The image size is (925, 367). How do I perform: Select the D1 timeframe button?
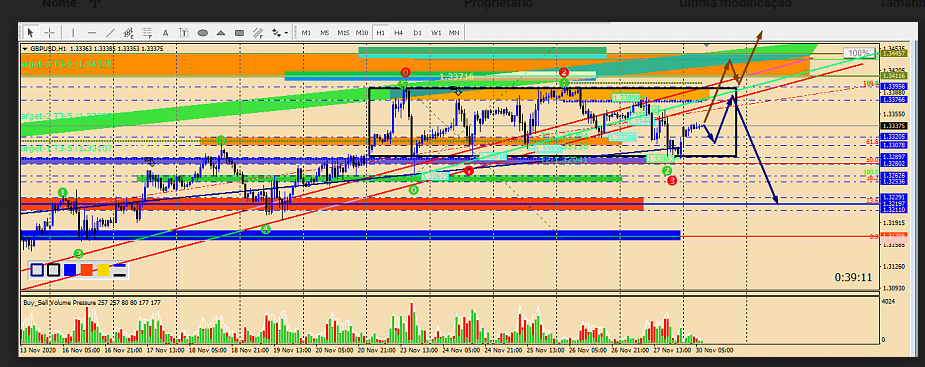(418, 32)
